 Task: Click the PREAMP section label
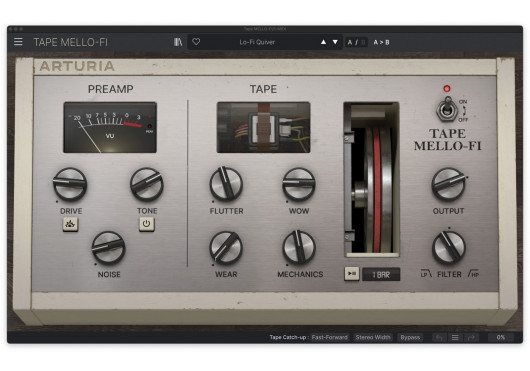pyautogui.click(x=111, y=89)
